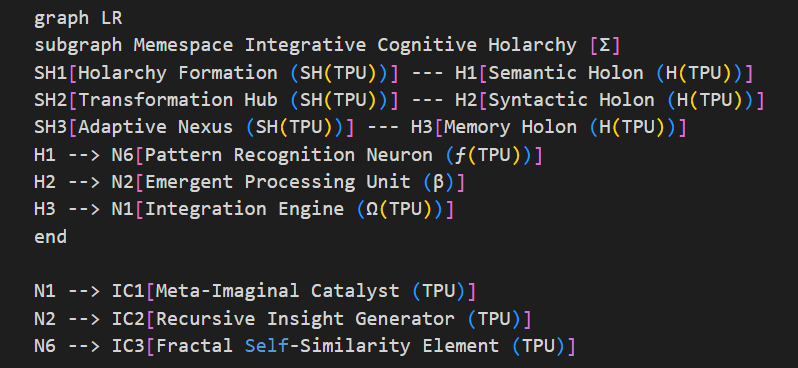Click the Σ symbol in brackets
The width and height of the screenshot is (798, 368).
(605, 45)
